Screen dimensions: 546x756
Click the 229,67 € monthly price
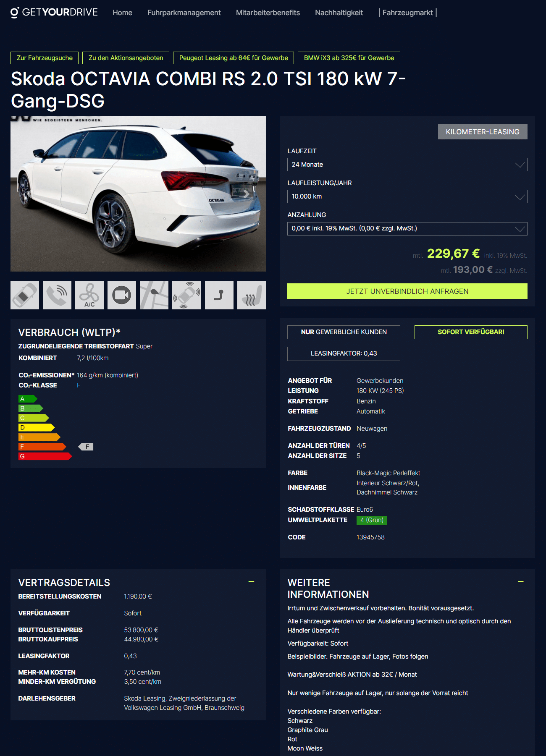coord(453,254)
